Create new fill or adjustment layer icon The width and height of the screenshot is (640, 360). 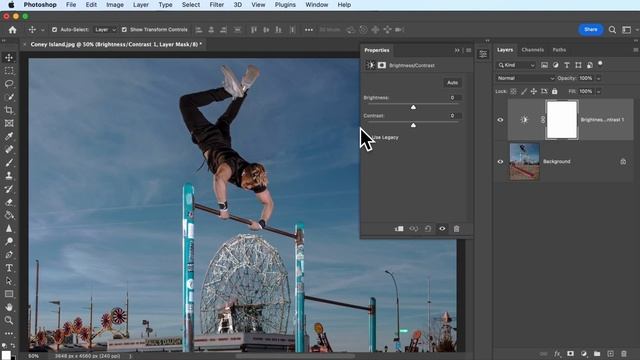(584, 353)
